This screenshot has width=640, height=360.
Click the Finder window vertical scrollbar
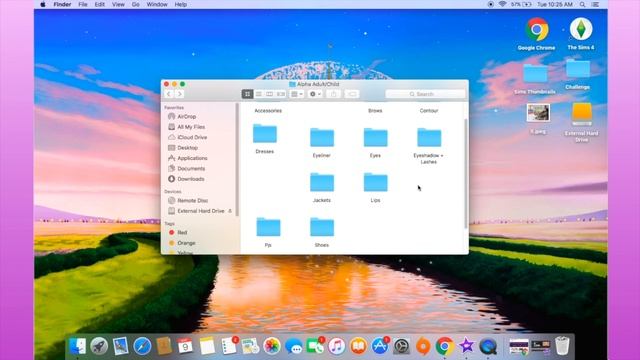[x=466, y=173]
